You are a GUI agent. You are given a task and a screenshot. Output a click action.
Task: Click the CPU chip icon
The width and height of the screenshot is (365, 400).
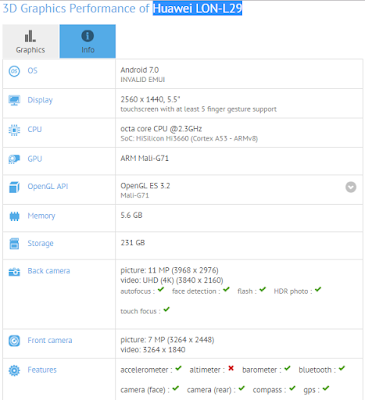(x=14, y=130)
